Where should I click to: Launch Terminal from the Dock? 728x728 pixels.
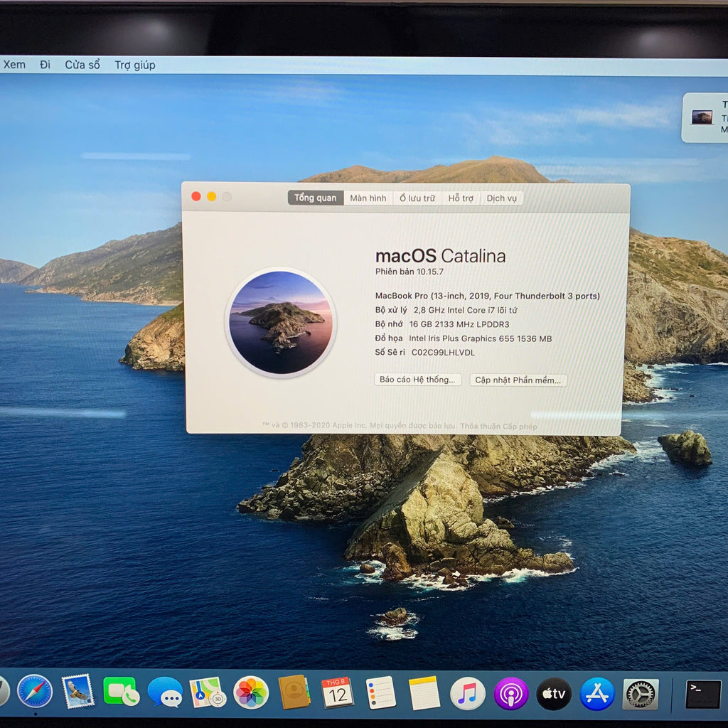click(x=703, y=694)
